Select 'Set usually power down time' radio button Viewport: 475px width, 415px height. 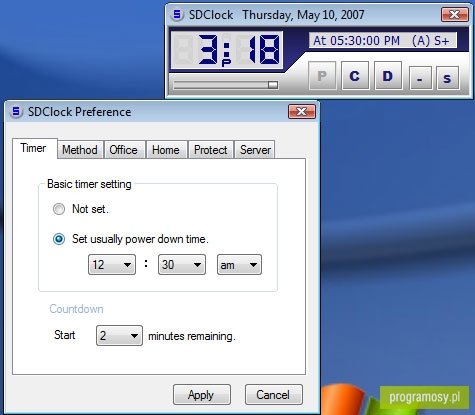[59, 239]
